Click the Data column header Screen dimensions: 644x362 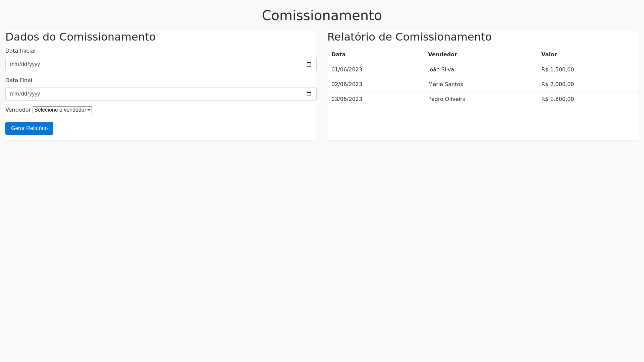click(x=338, y=55)
